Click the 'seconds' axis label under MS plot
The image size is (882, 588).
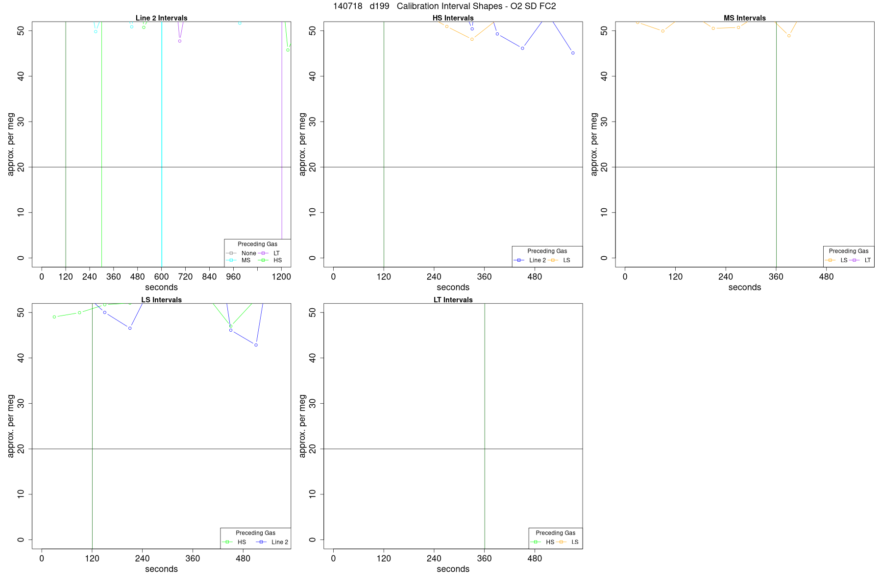point(744,287)
